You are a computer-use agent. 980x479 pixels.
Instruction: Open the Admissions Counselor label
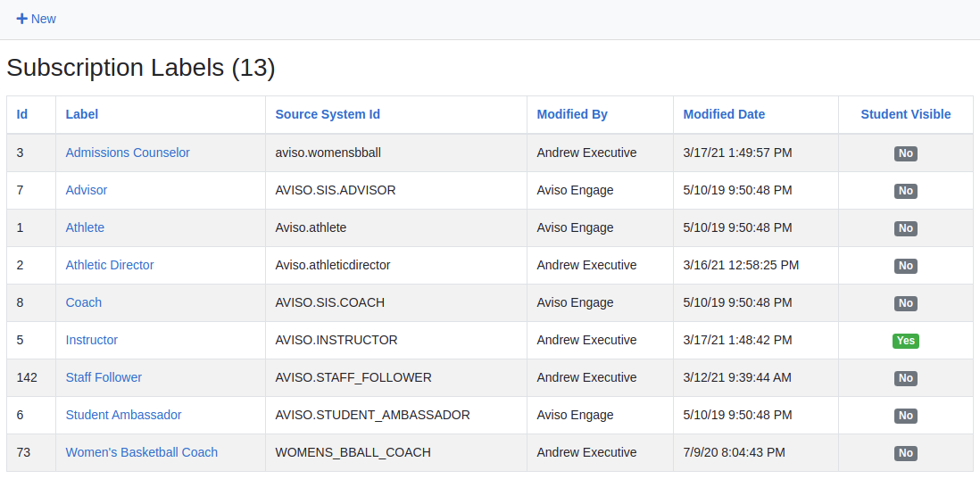point(128,153)
